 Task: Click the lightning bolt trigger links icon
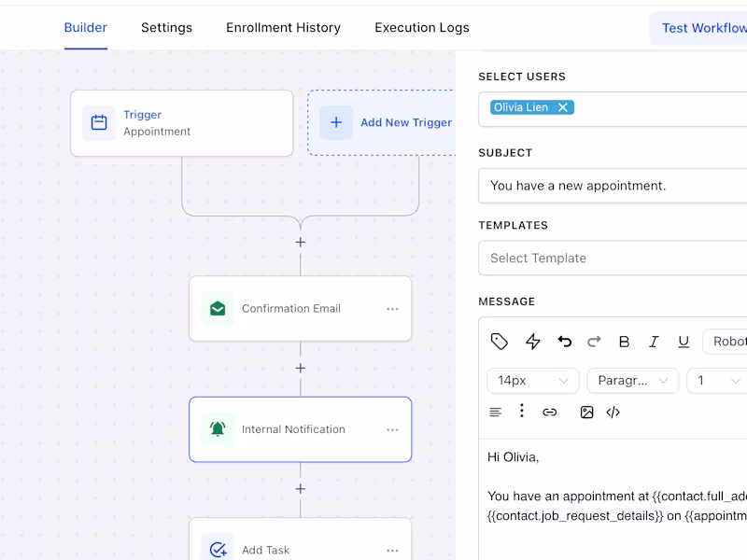click(532, 342)
